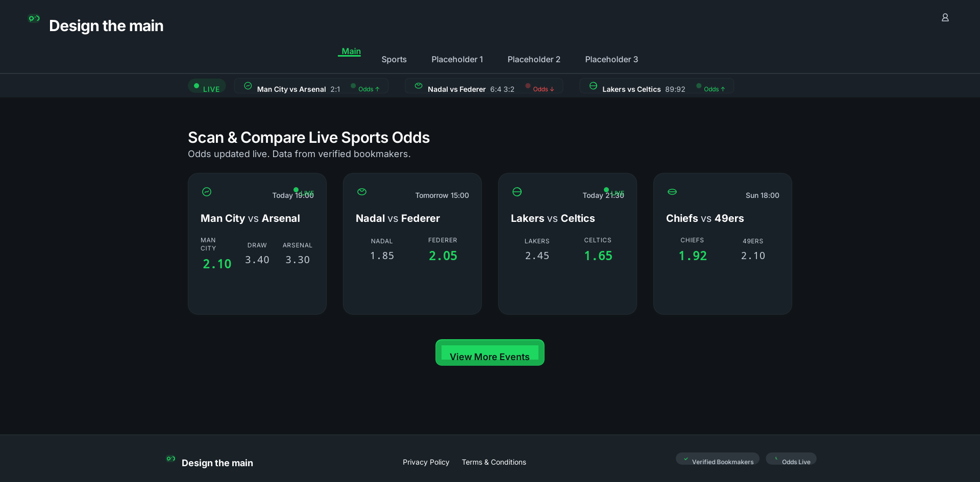Viewport: 980px width, 482px height.
Task: Click the footer logo icon
Action: point(170,459)
